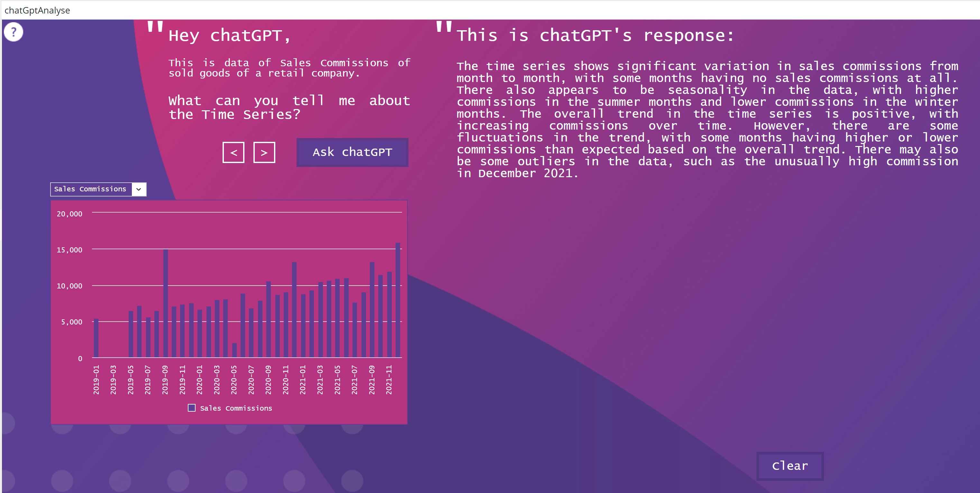
Task: Click the Ask chatGPT button
Action: 352,152
